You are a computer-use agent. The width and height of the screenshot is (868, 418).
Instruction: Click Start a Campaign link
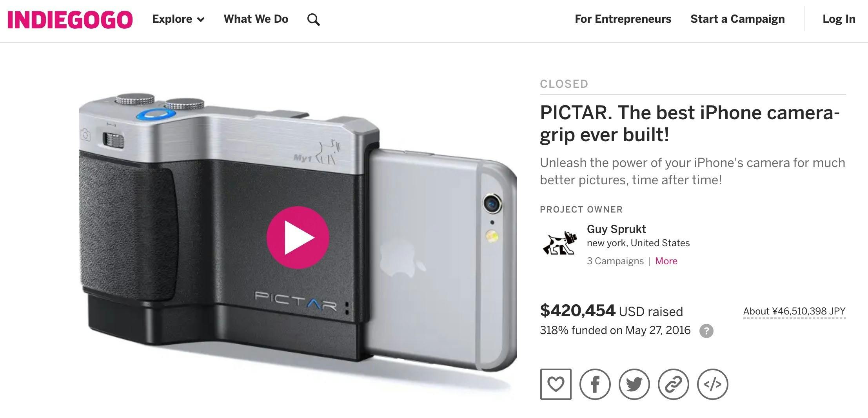737,19
